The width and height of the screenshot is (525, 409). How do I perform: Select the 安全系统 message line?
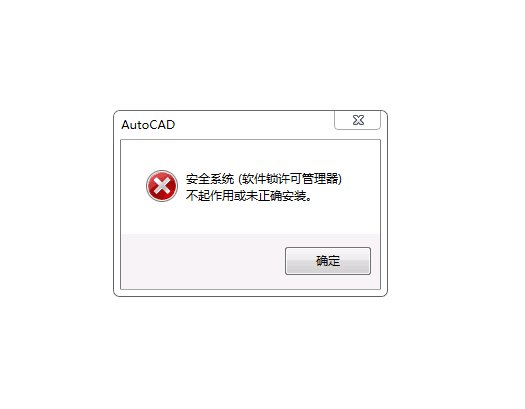click(x=264, y=179)
